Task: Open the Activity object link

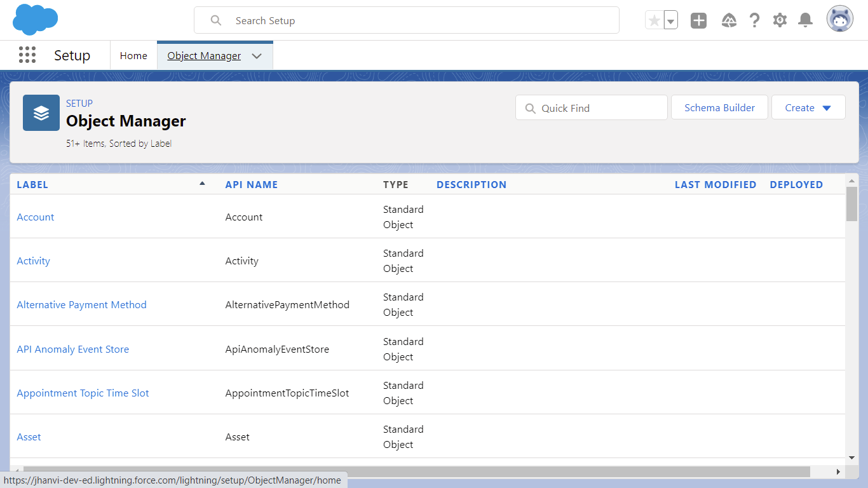Action: [33, 261]
